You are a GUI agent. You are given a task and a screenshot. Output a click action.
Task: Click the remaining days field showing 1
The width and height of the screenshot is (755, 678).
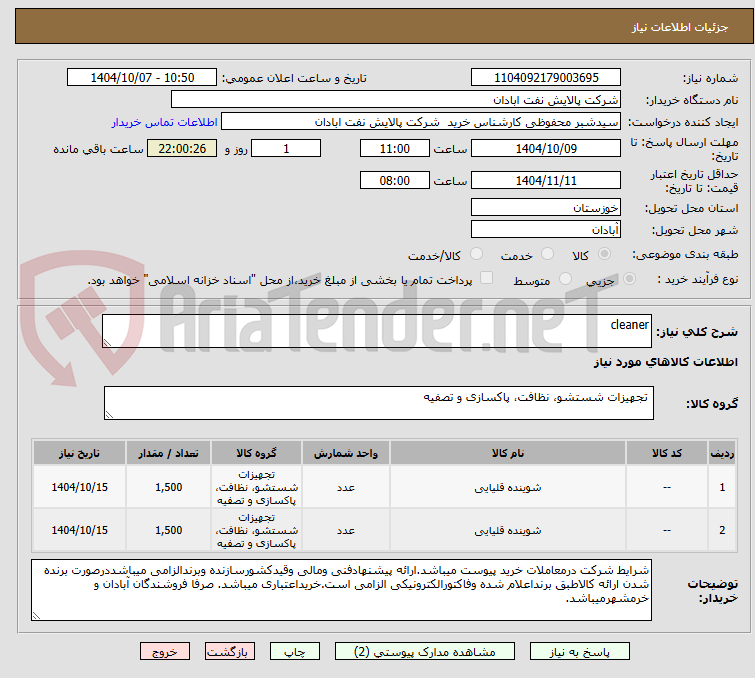pos(286,148)
